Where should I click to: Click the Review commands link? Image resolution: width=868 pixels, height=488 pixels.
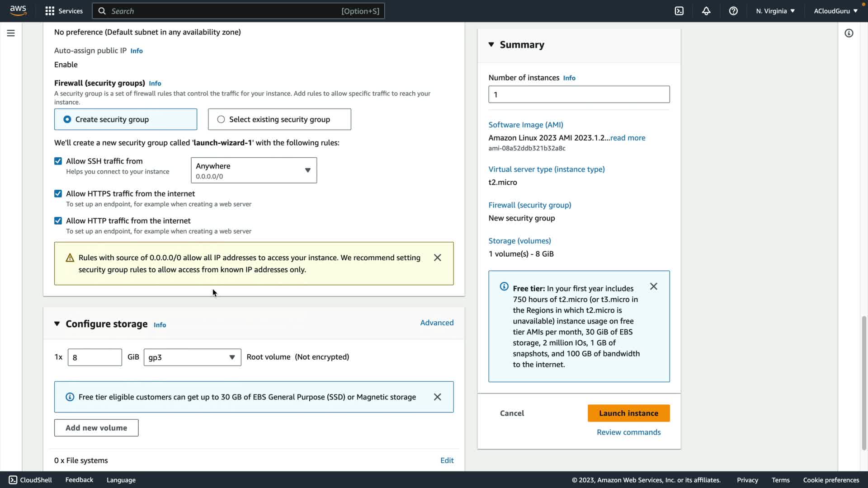pos(628,432)
